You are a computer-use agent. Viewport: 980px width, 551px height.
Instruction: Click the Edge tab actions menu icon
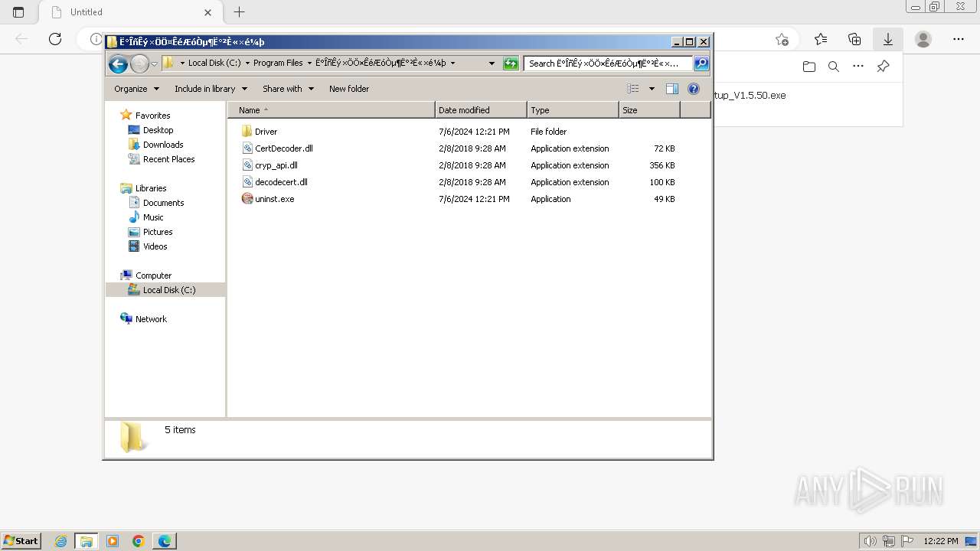[x=18, y=12]
